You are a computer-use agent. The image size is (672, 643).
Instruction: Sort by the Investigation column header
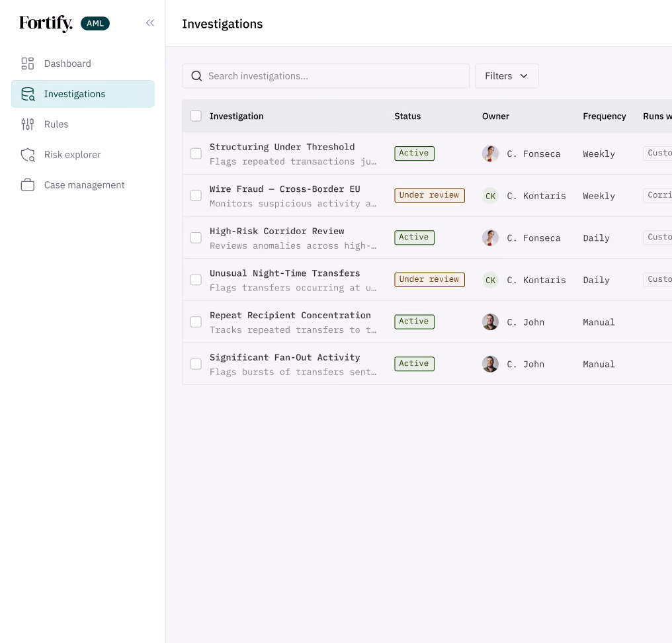(x=237, y=116)
